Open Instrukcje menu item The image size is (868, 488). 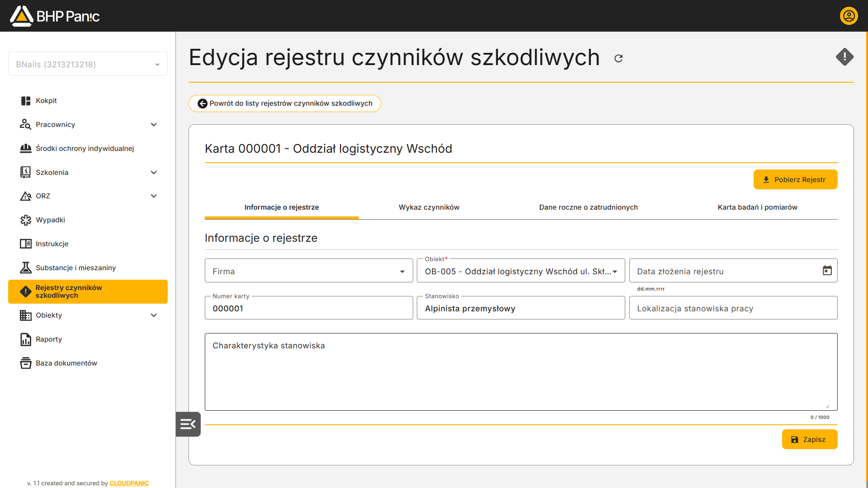click(x=88, y=244)
